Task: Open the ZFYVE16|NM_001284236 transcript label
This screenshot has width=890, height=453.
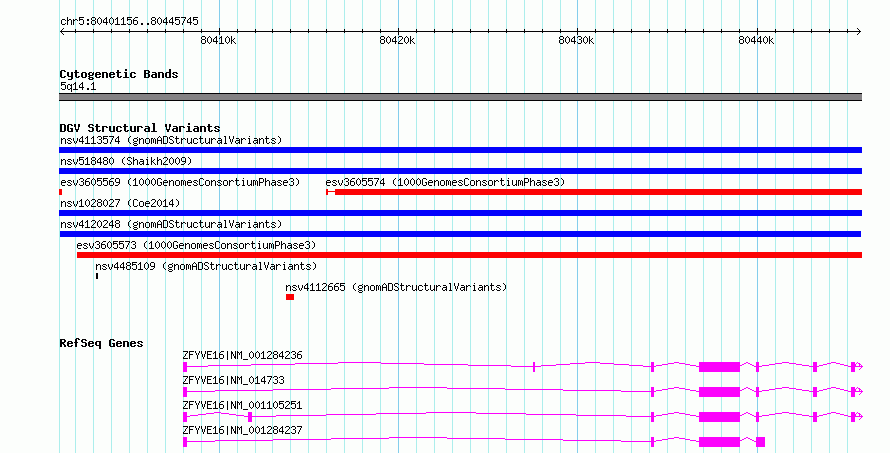Action: click(242, 355)
